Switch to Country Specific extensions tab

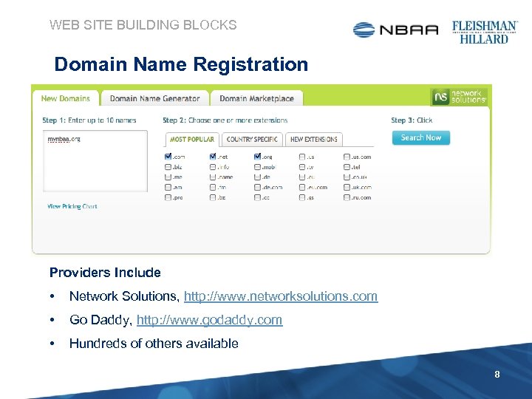point(252,140)
